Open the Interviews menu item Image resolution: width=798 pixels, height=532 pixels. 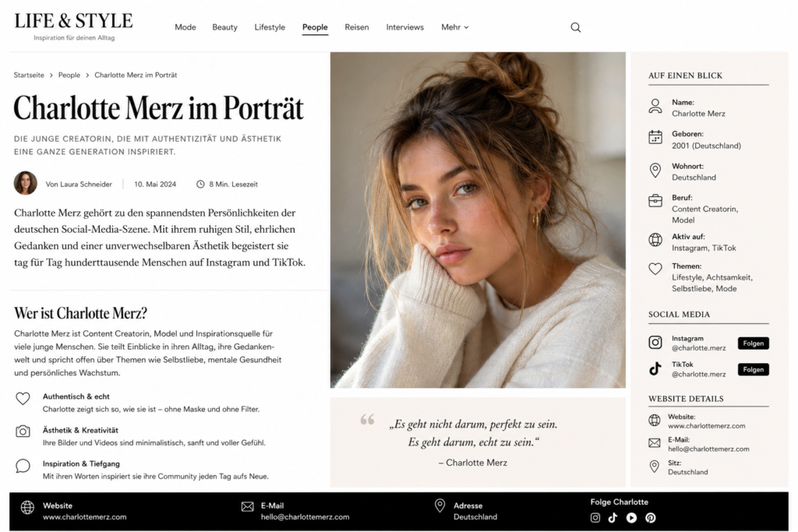(x=404, y=27)
